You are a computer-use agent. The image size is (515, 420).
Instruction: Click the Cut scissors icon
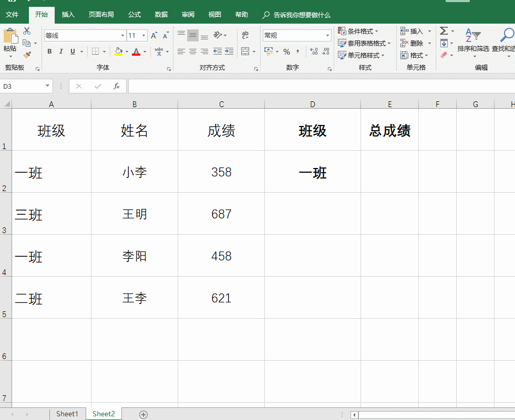coord(27,31)
